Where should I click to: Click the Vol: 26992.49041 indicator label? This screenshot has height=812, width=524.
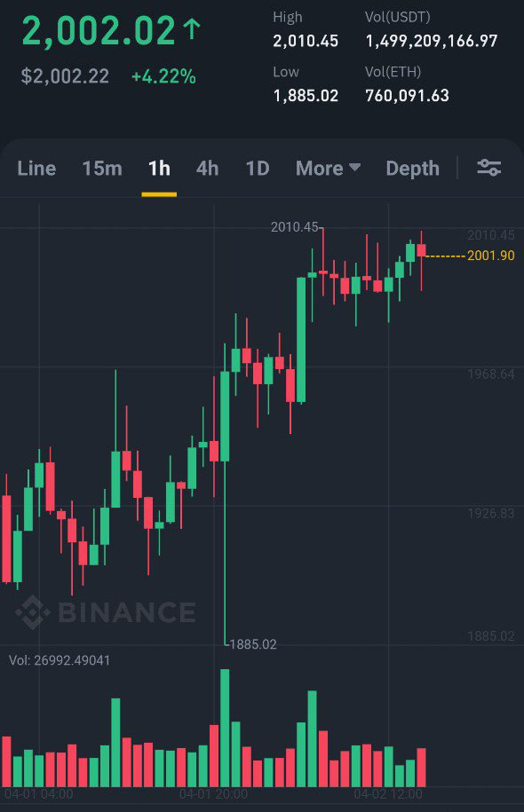60,660
